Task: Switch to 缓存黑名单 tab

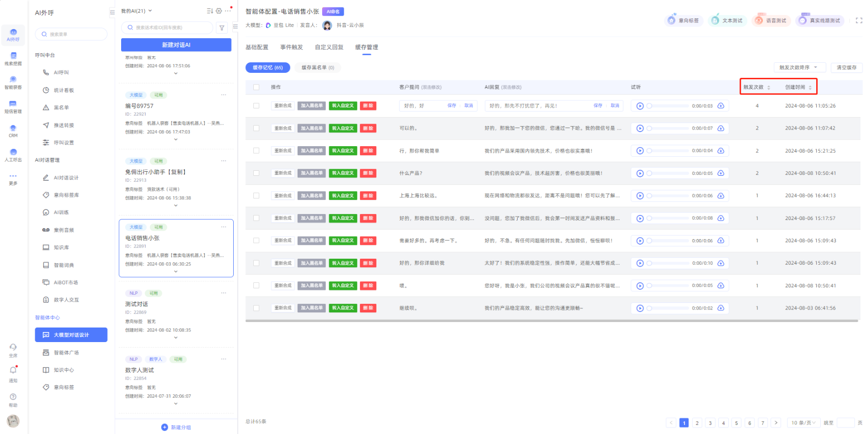Action: click(x=317, y=67)
